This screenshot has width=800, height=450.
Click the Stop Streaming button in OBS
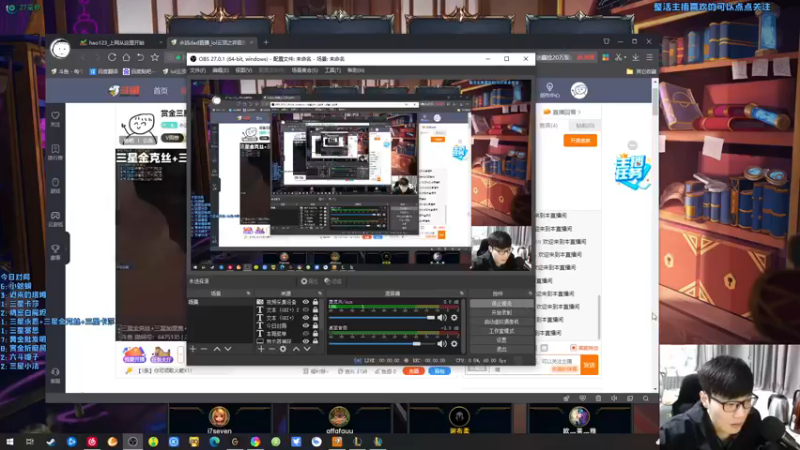501,304
